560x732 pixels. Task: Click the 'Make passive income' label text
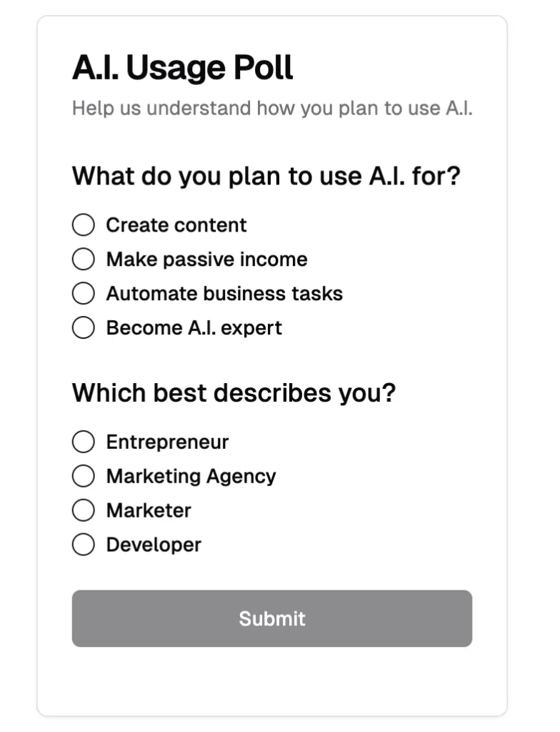(x=206, y=259)
